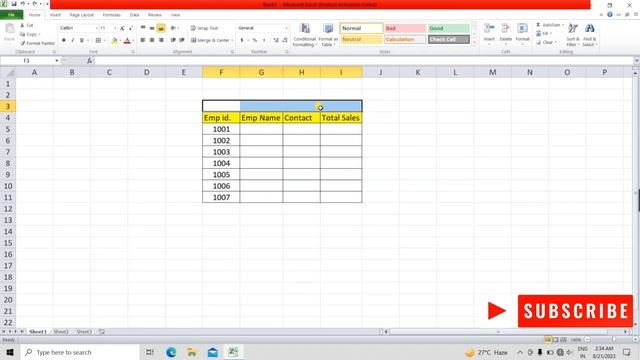Open Conditional Formatting menu
This screenshot has width=640, height=360.
tap(304, 35)
